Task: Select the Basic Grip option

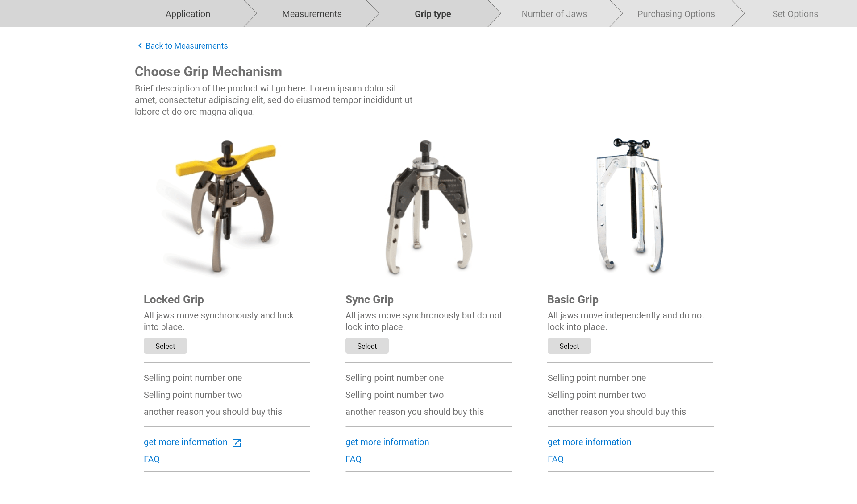Action: 569,346
